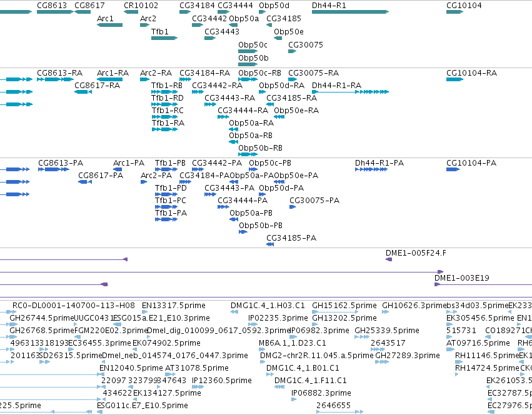This screenshot has width=532, height=415.
Task: Click the Tfb1-PB protein label
Action: 170,164
